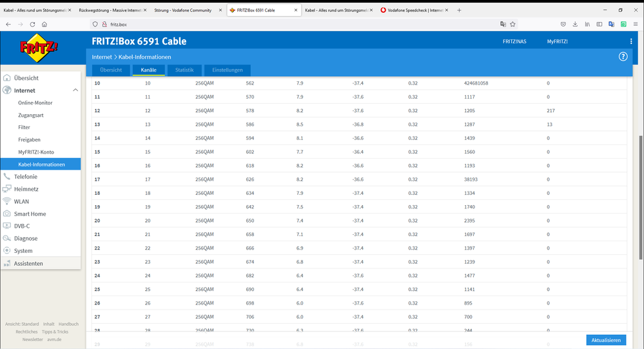The image size is (644, 349).
Task: Click the site security lock icon
Action: click(x=104, y=25)
